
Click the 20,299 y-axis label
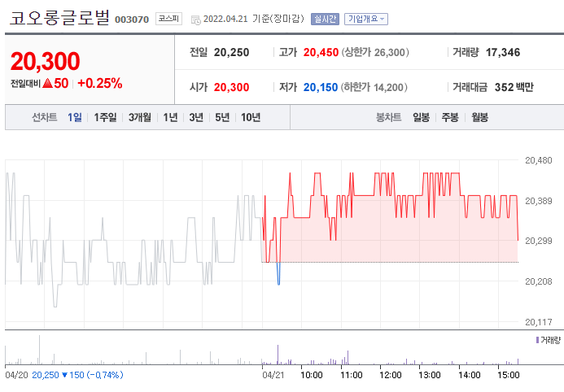(539, 241)
